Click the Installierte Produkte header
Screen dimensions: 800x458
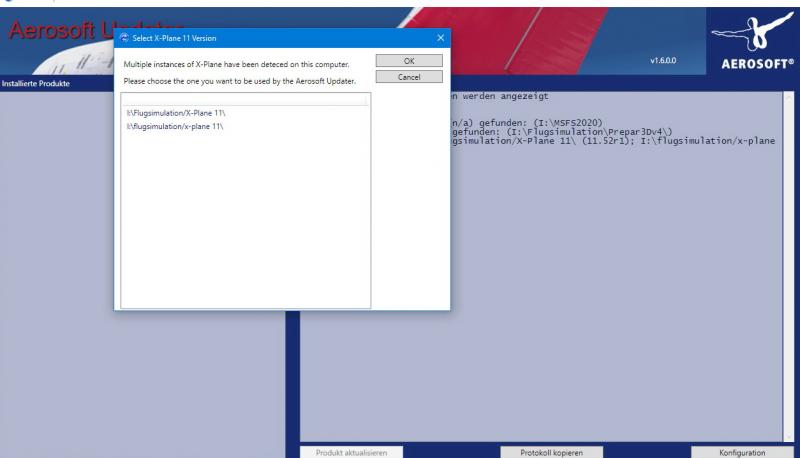pos(36,83)
